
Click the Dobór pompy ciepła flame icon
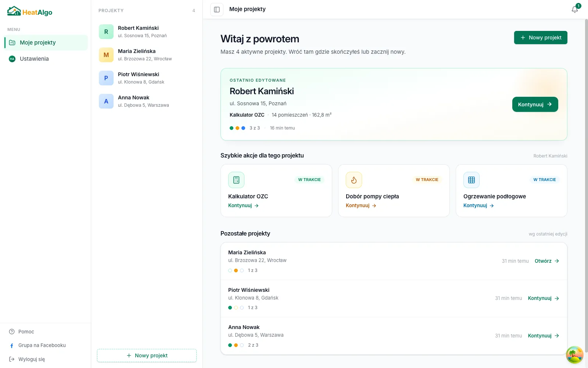click(354, 180)
